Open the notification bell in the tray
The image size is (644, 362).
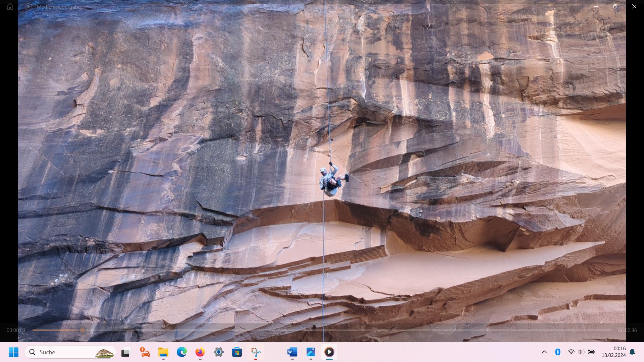click(633, 352)
